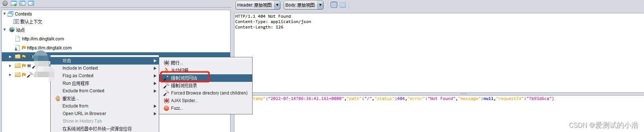
Task: Toggle split header/body view layout
Action: click(x=334, y=5)
